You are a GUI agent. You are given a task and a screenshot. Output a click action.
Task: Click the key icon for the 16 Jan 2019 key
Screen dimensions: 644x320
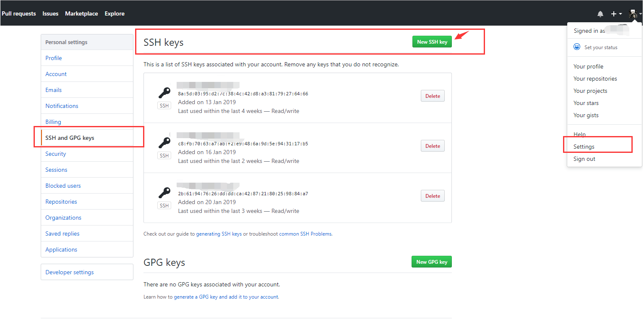[x=164, y=143]
